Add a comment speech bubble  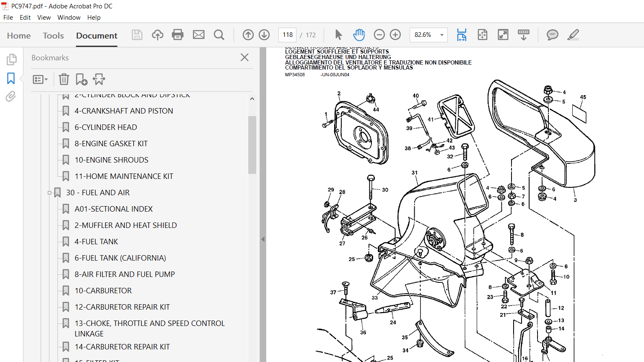click(x=553, y=35)
